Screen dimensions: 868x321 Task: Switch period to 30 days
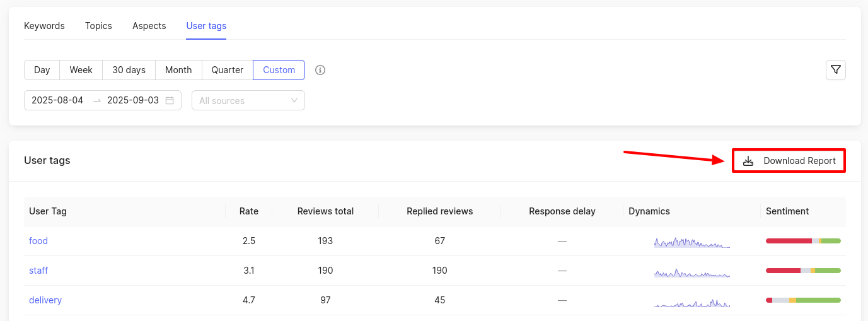click(x=129, y=70)
